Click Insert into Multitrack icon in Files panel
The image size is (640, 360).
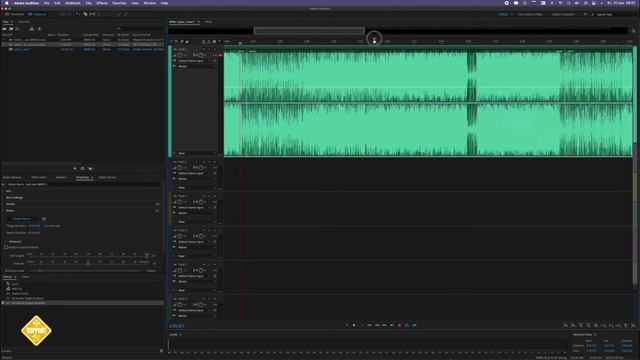32,29
